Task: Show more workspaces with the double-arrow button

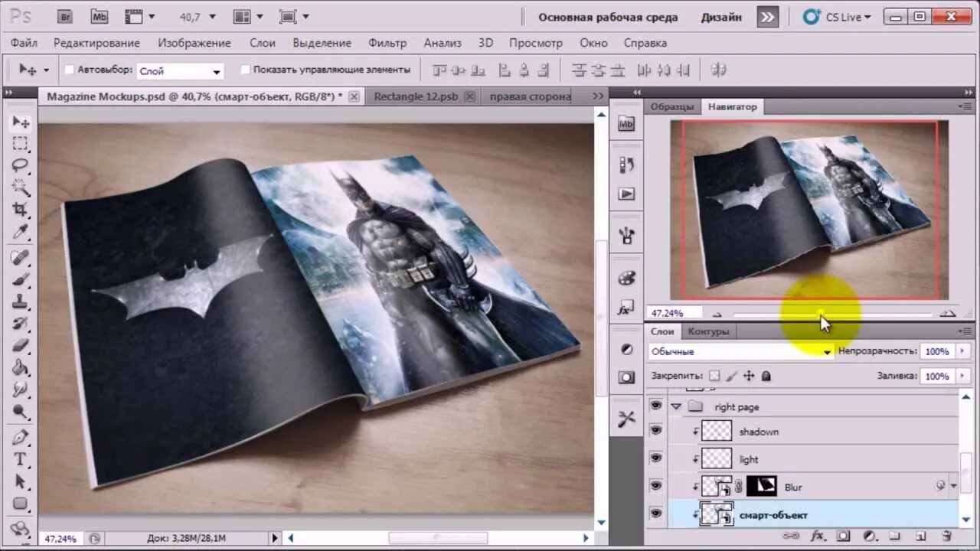Action: coord(767,17)
